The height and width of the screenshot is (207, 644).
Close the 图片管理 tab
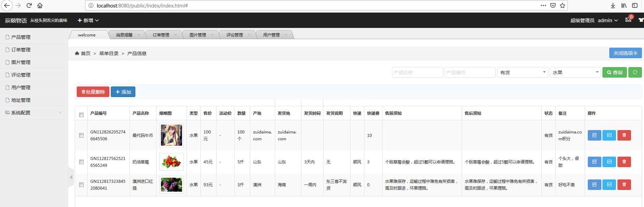tap(212, 35)
